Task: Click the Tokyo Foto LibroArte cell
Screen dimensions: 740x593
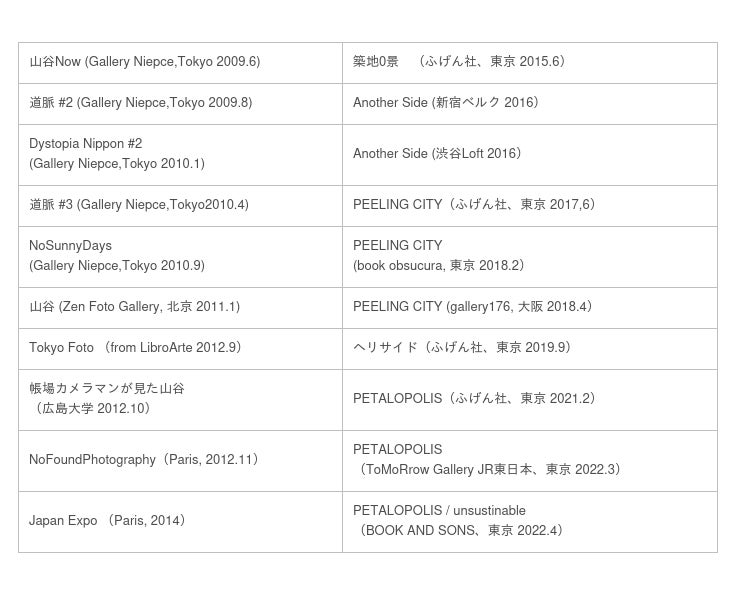Action: [x=136, y=348]
